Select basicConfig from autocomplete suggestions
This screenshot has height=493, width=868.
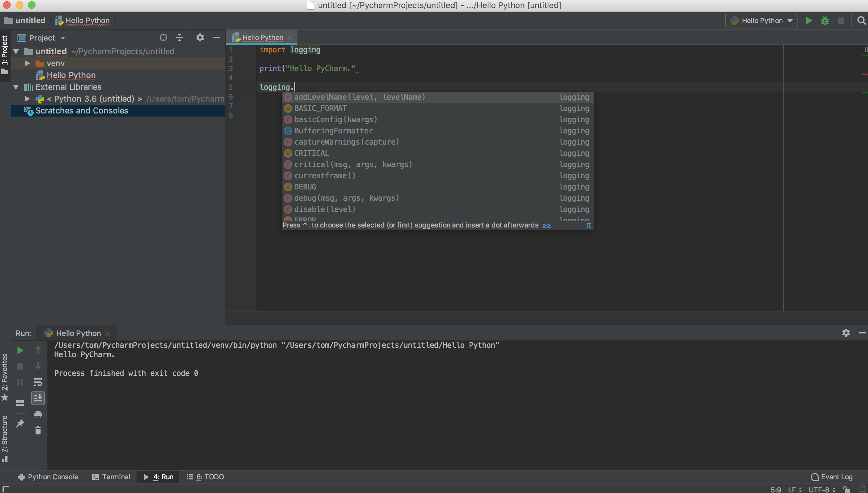(x=336, y=119)
